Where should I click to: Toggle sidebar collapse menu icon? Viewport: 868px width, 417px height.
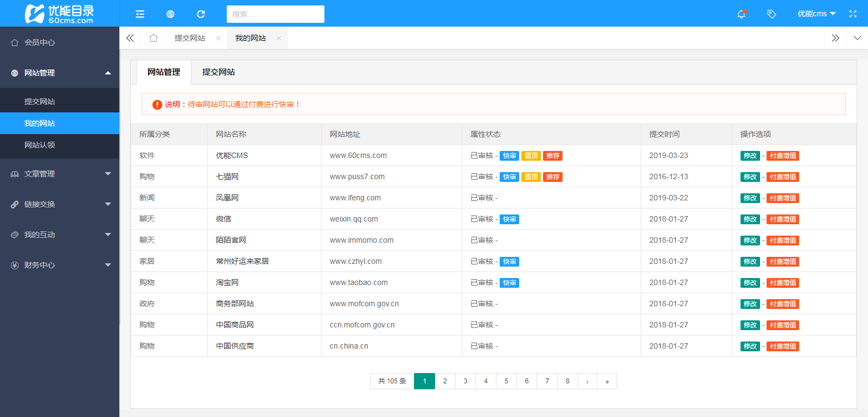(140, 14)
